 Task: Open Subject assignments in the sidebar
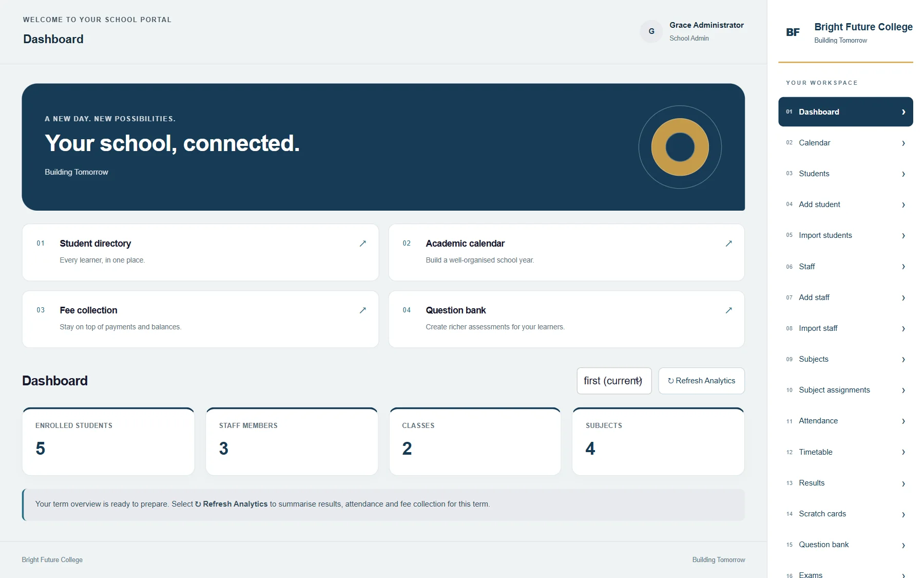point(845,390)
